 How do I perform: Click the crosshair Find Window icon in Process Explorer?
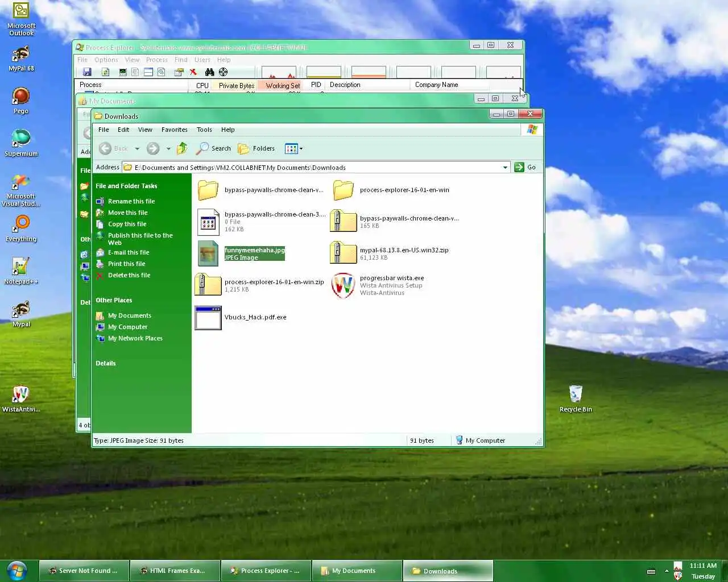[x=223, y=72]
